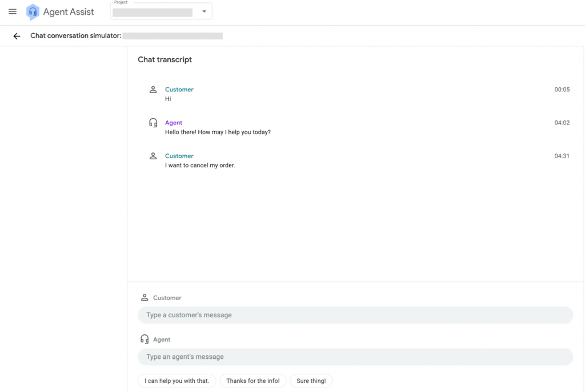
Task: Go back using the back arrow
Action: (16, 35)
